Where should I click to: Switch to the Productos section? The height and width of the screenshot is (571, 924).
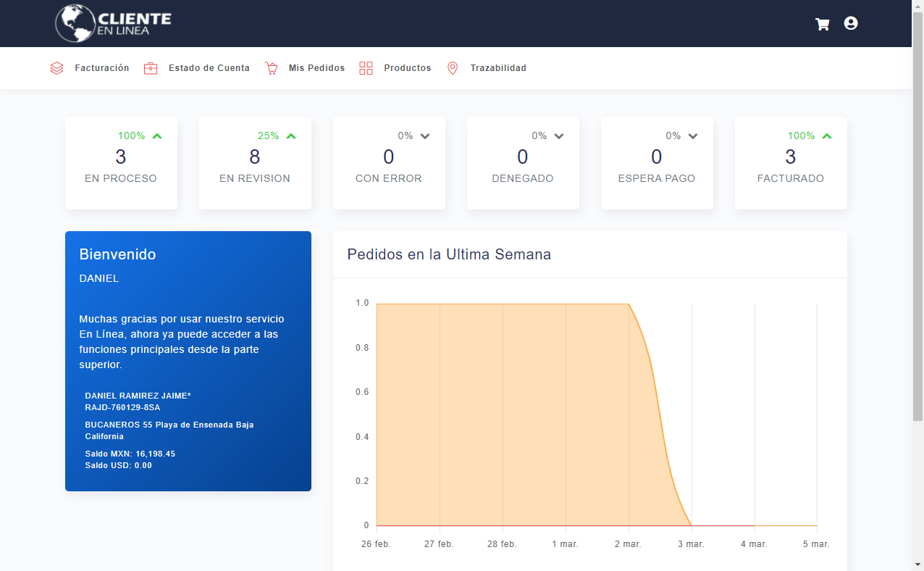[408, 67]
